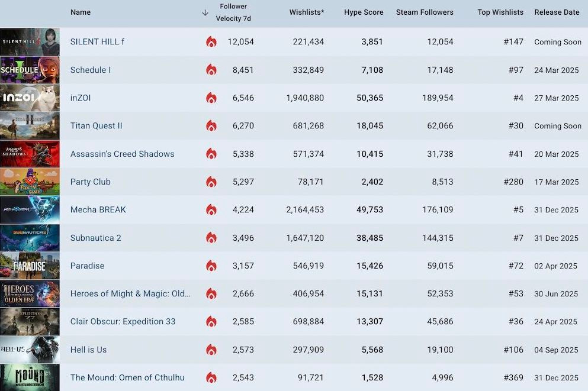
Task: Open the Subnautica 2 thumbnail
Action: click(x=30, y=238)
